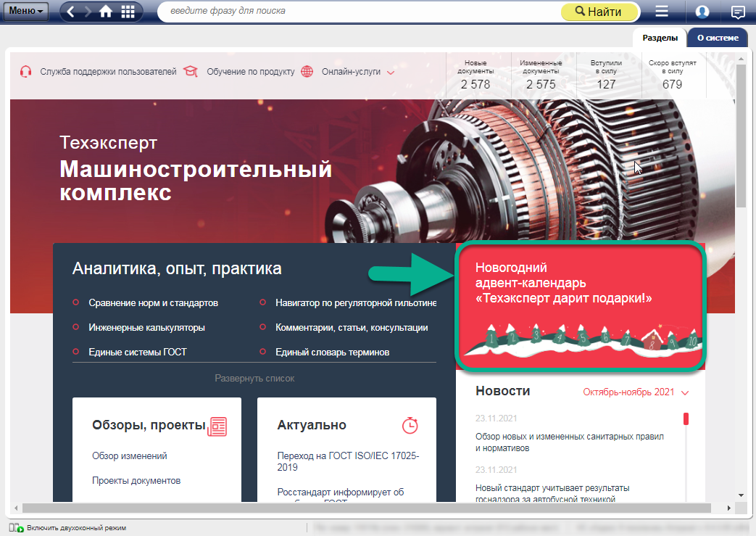Click the red news list scrollbar thumb
756x536 pixels.
tap(686, 419)
